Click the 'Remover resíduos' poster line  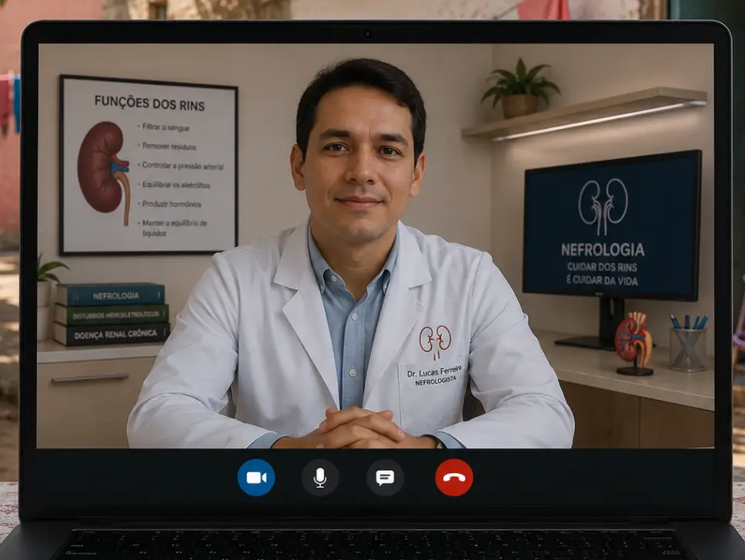(x=169, y=147)
